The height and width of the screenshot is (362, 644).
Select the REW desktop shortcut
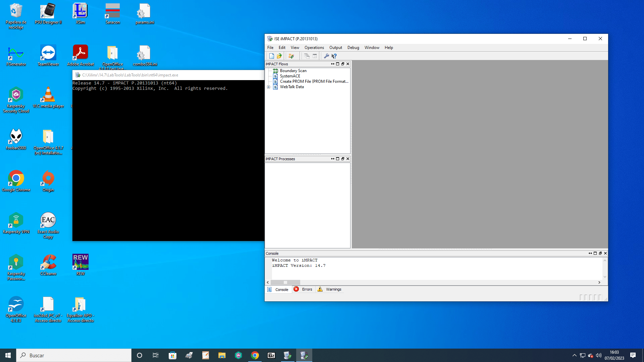coord(80,265)
